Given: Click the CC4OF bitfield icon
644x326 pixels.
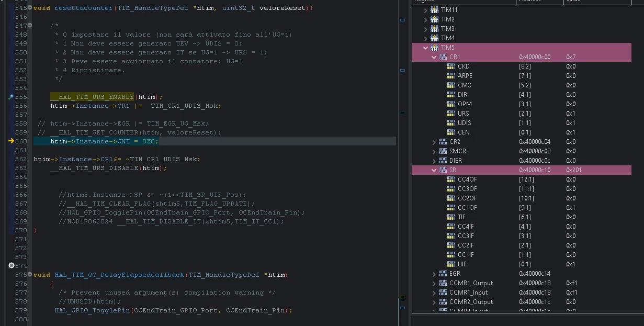Looking at the screenshot, I should click(x=451, y=179).
